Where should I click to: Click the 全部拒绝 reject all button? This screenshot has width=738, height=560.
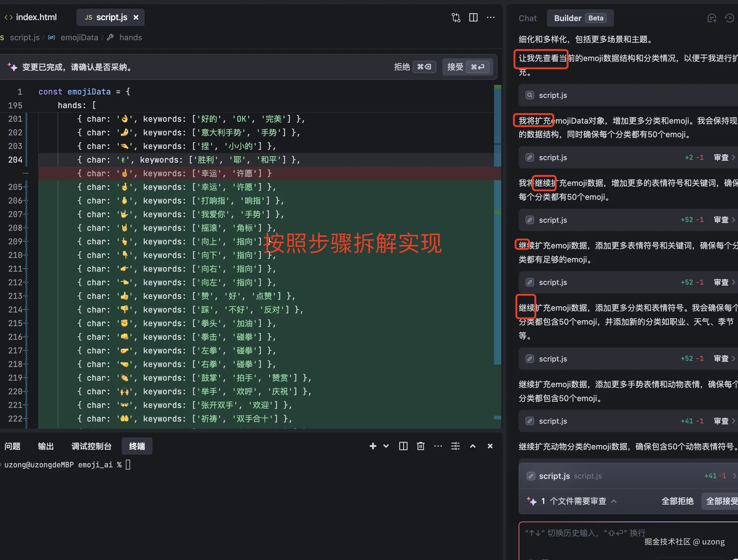click(x=677, y=501)
